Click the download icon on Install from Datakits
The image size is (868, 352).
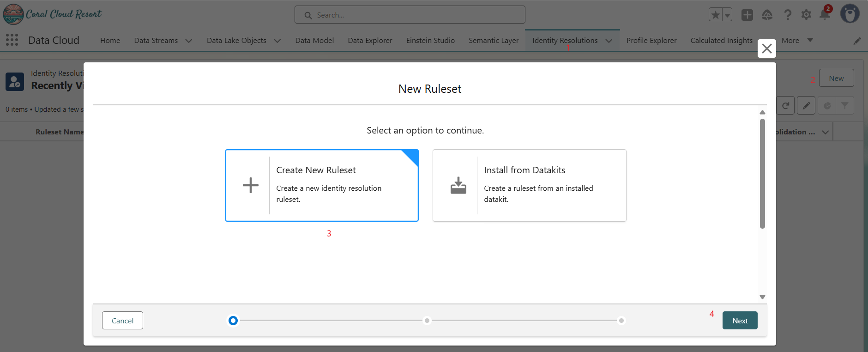[x=458, y=185]
